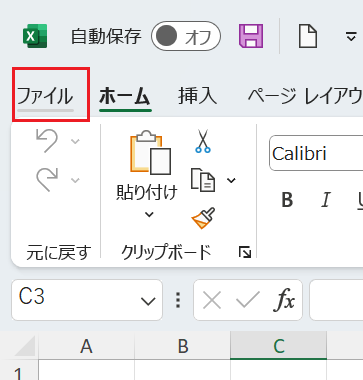Switch to the ホーム tab
363x380 pixels.
pos(125,96)
